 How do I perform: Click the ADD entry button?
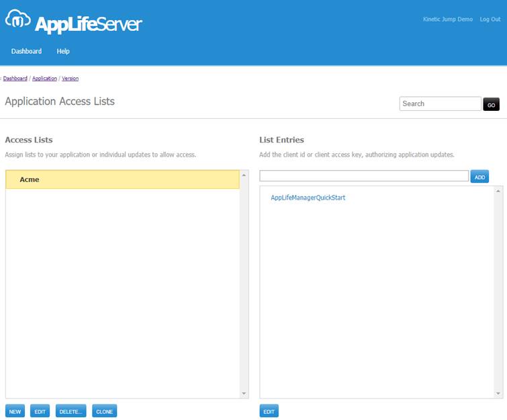pos(479,176)
